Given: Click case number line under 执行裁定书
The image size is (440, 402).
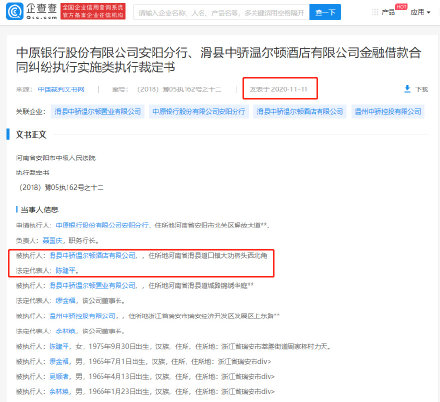Looking at the screenshot, I should pyautogui.click(x=60, y=187).
